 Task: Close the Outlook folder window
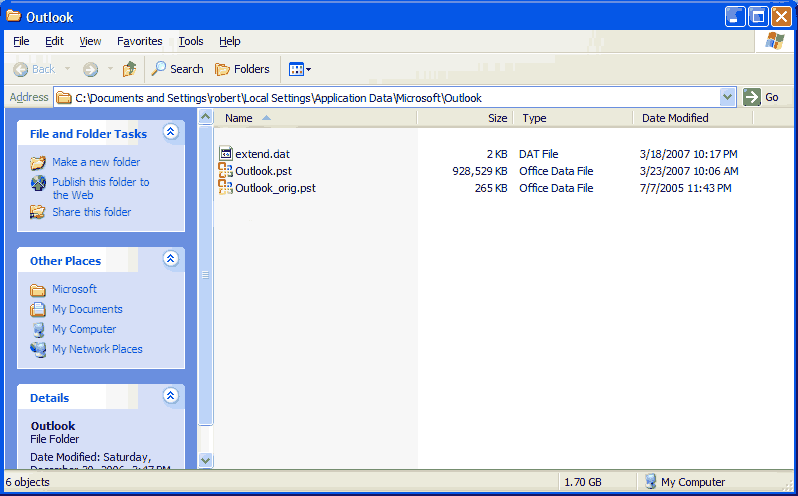[781, 17]
